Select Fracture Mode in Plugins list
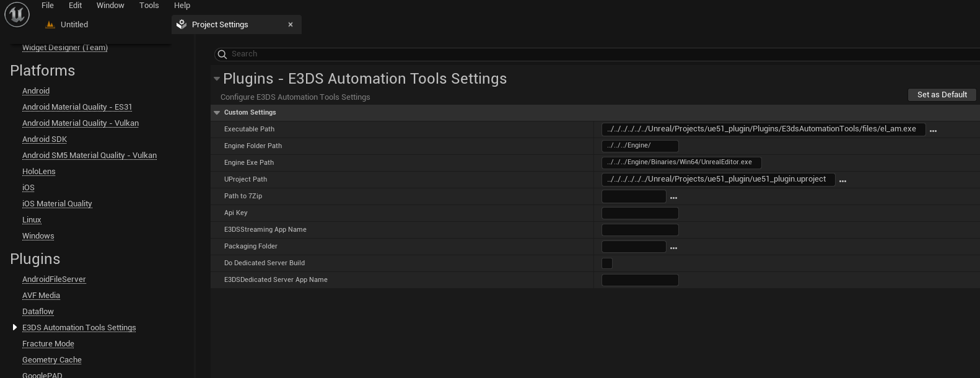 click(x=48, y=344)
